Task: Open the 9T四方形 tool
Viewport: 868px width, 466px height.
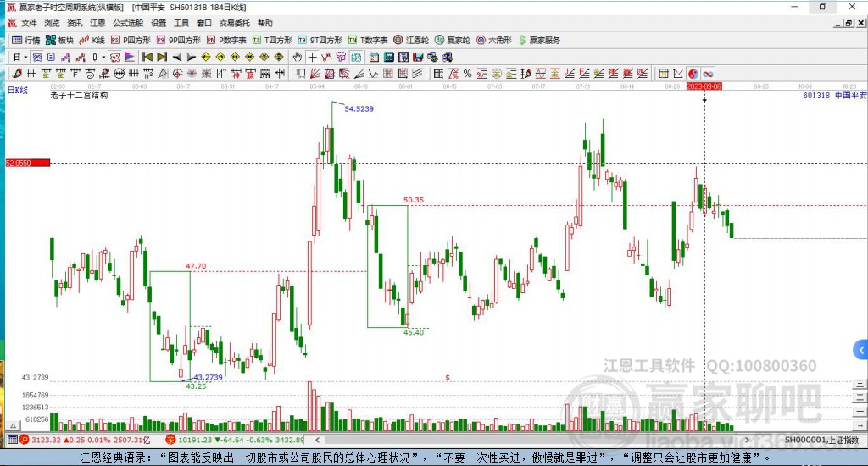Action: (x=320, y=40)
